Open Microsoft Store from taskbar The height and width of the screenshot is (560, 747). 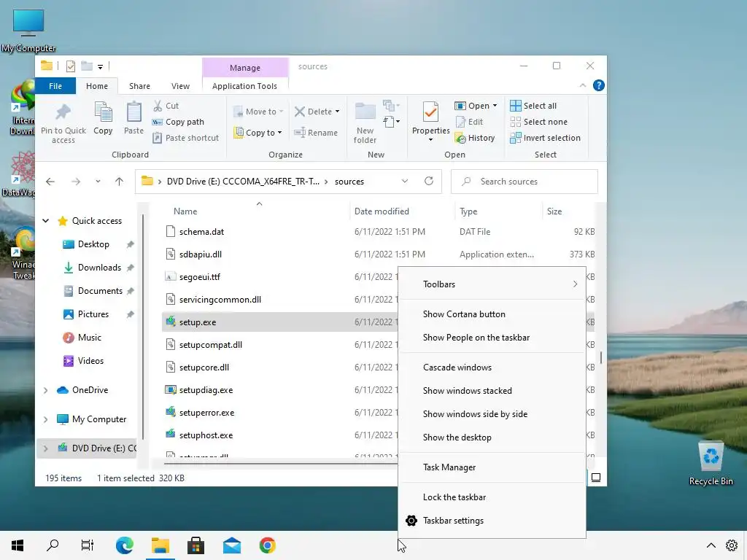196,545
